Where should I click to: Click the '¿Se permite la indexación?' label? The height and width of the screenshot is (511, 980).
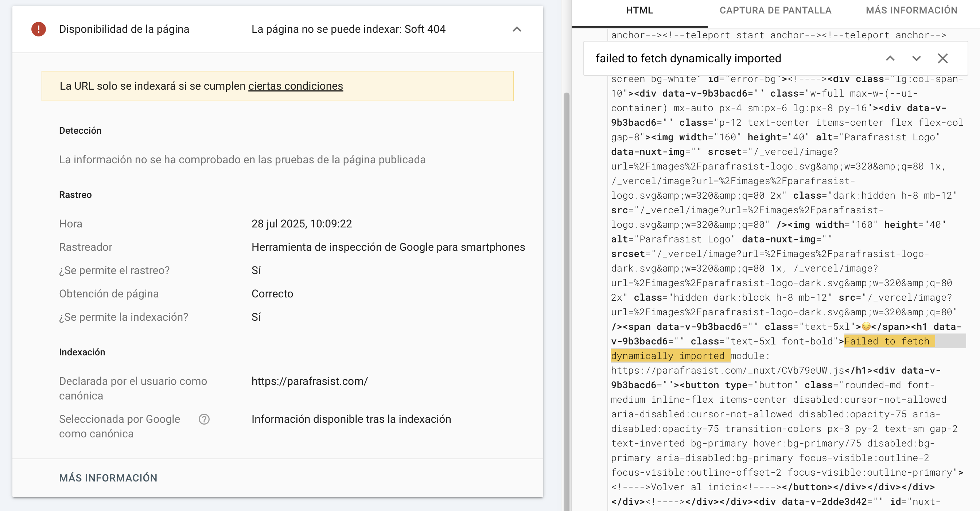(x=124, y=317)
